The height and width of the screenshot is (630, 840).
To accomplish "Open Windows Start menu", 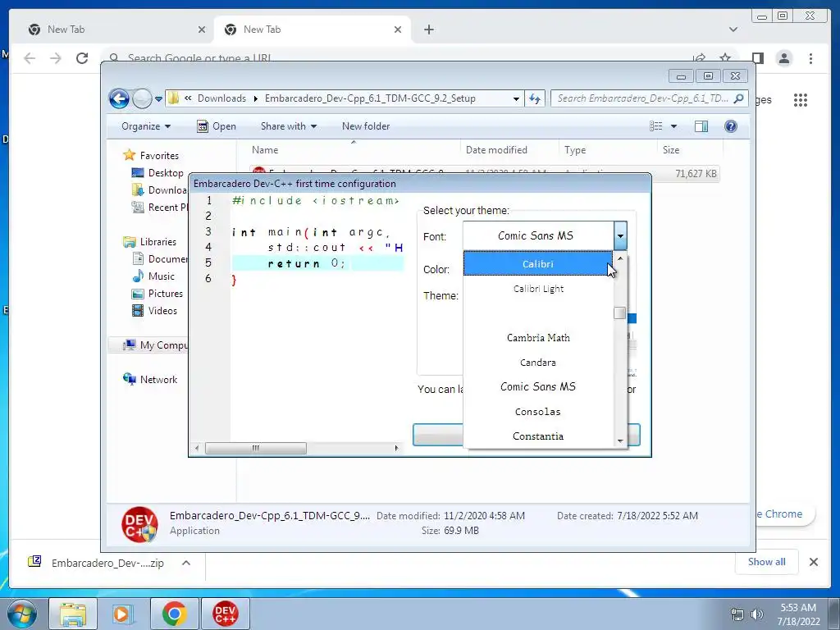I will tap(21, 614).
